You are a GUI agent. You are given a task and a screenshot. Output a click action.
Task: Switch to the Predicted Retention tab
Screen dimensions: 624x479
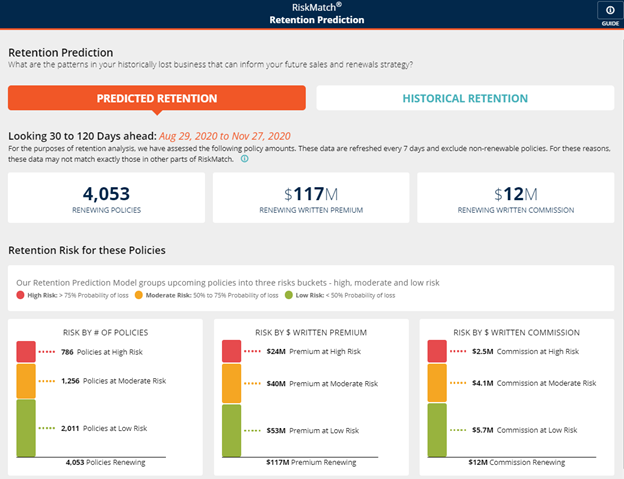pos(157,98)
